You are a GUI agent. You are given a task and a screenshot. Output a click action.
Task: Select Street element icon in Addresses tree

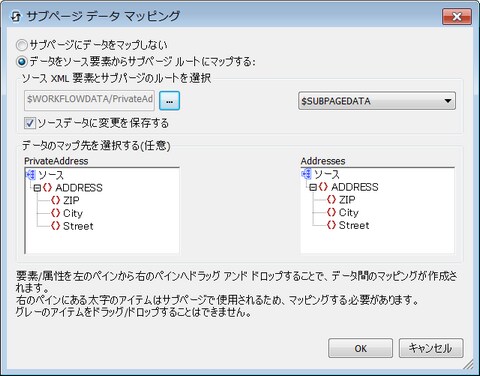331,225
